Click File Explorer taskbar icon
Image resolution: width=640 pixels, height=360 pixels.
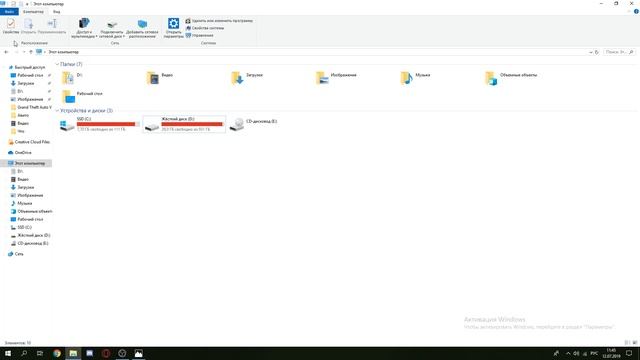pyautogui.click(x=73, y=353)
